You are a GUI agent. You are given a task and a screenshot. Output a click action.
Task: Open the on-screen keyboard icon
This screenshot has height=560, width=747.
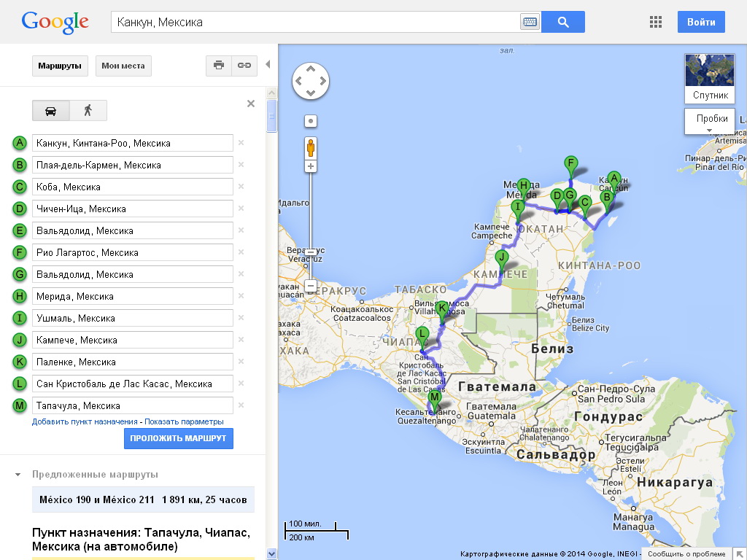coord(530,23)
